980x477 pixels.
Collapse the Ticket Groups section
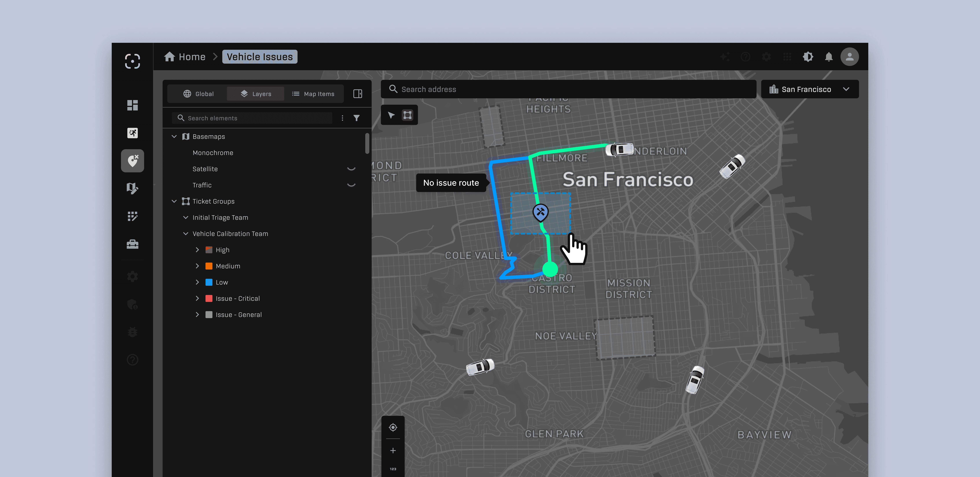click(x=174, y=201)
